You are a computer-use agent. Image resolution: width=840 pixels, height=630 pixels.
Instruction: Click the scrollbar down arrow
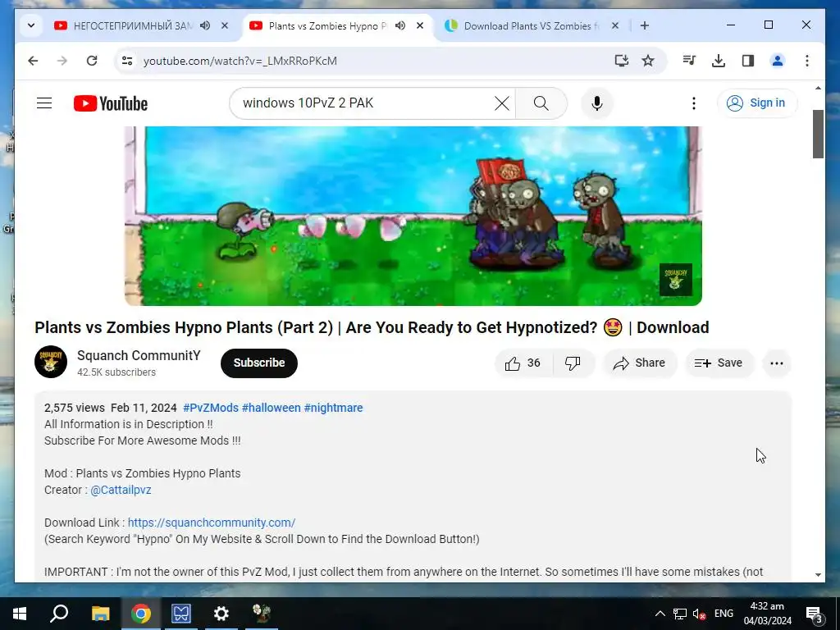tap(818, 575)
